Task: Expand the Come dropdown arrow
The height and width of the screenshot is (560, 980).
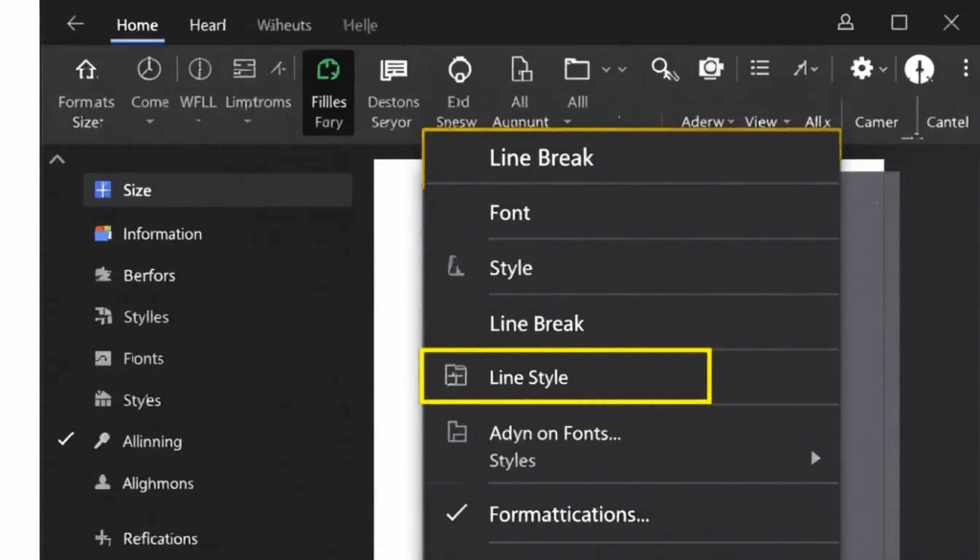Action: point(150,122)
